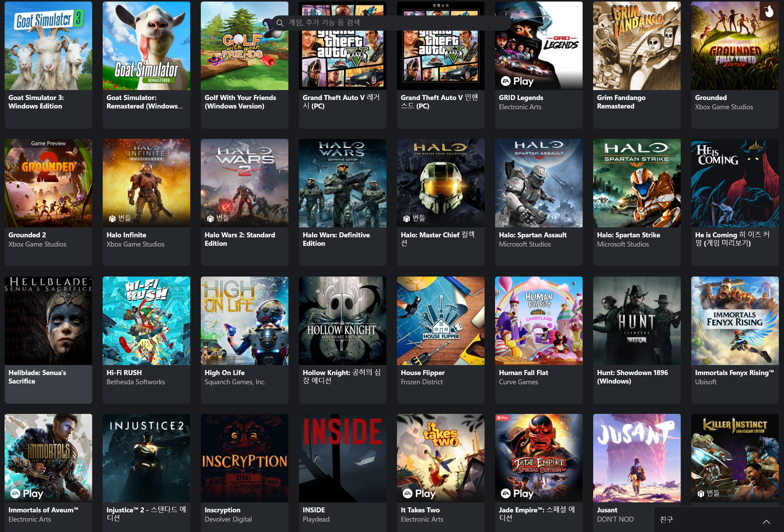Click the flame icon on Grounded tile

(x=769, y=12)
